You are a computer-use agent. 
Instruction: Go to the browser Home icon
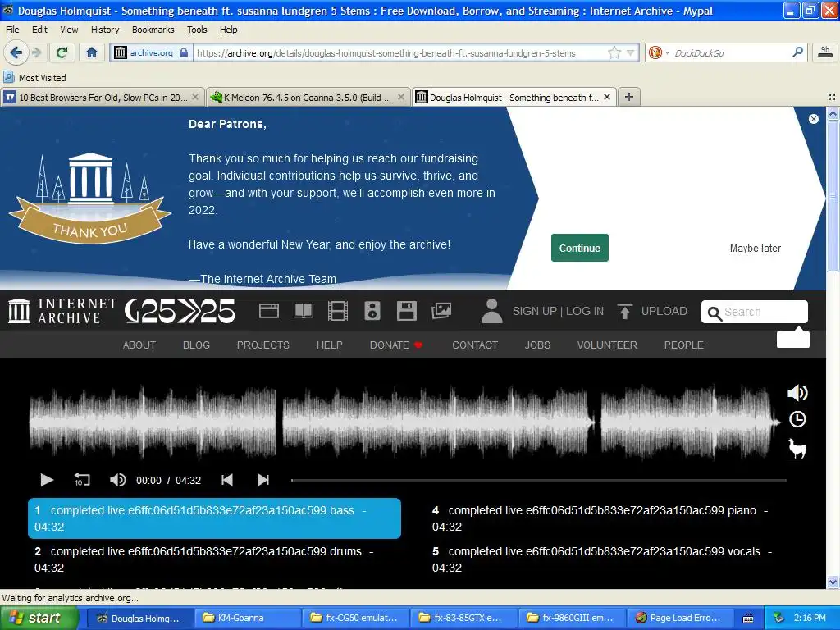point(92,52)
